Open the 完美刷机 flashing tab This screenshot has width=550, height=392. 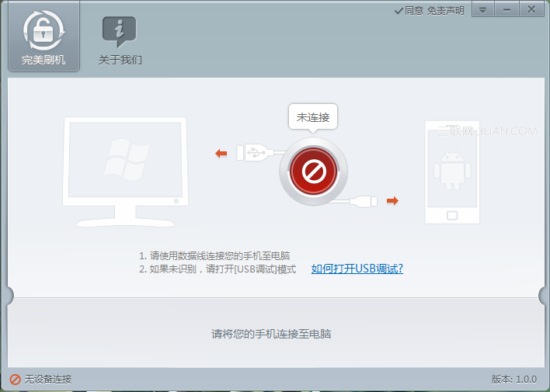pyautogui.click(x=44, y=36)
